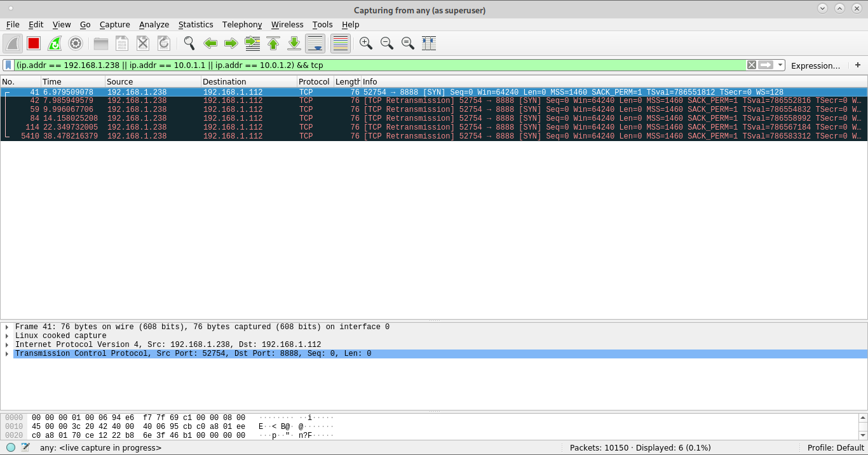Screen dimensions: 868x455
Task: Open the Analyze menu
Action: coord(154,24)
